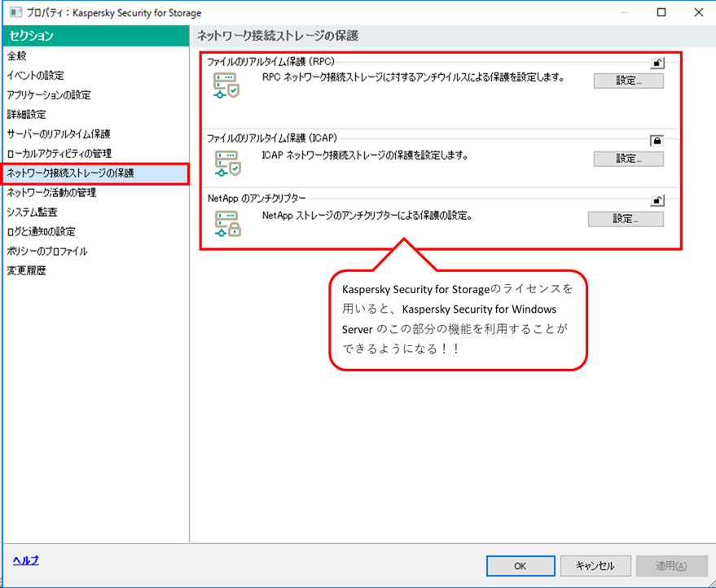The width and height of the screenshot is (716, 588).
Task: Toggle the lock for ICAP real-time file protection
Action: pos(657,141)
